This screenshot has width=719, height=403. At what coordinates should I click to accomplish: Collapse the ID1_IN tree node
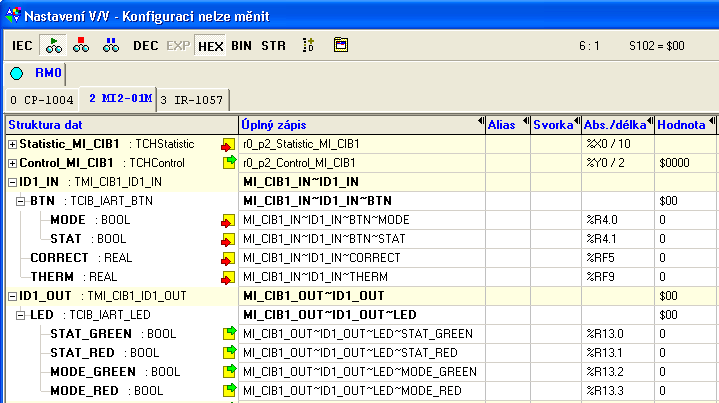pos(12,182)
